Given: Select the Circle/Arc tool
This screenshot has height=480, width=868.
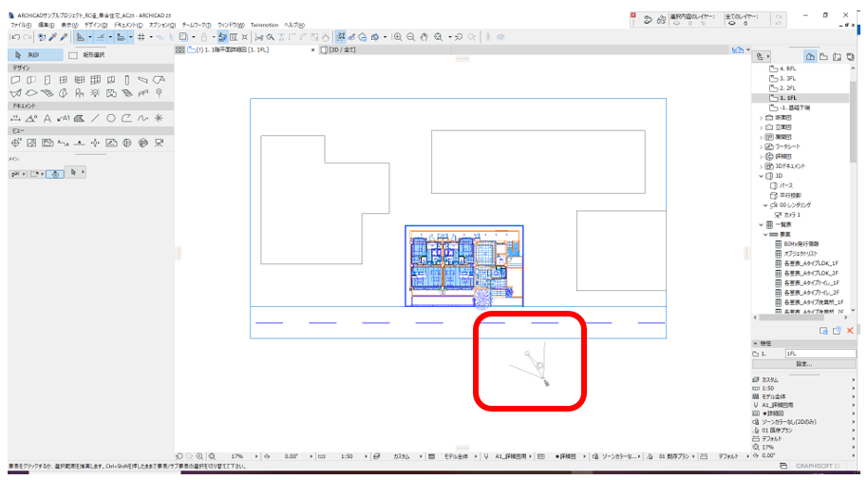Looking at the screenshot, I should point(111,118).
